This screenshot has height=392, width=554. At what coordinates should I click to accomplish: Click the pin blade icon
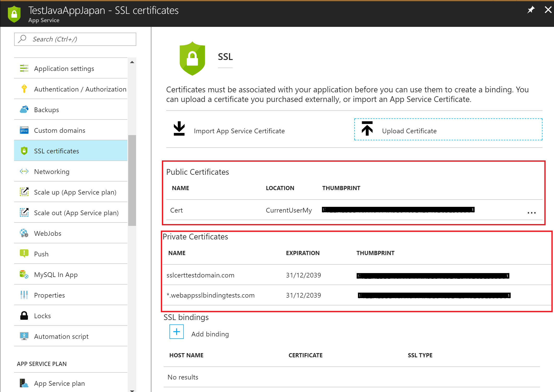coord(531,10)
